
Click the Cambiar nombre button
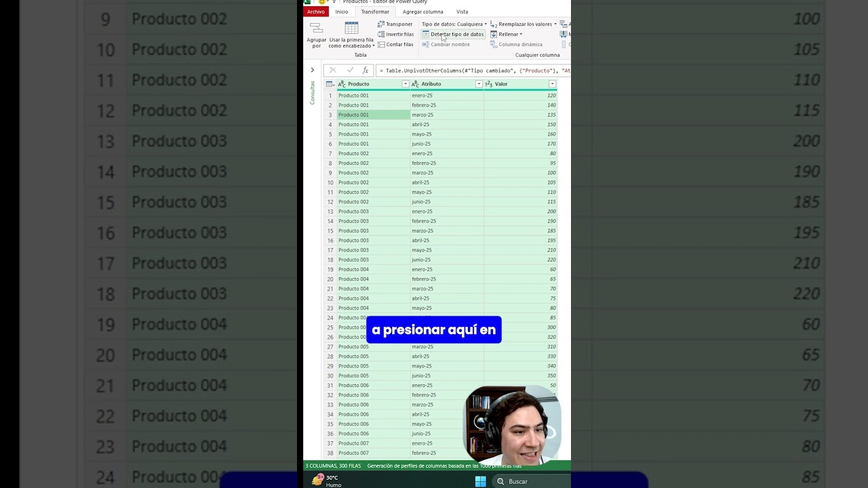(446, 44)
